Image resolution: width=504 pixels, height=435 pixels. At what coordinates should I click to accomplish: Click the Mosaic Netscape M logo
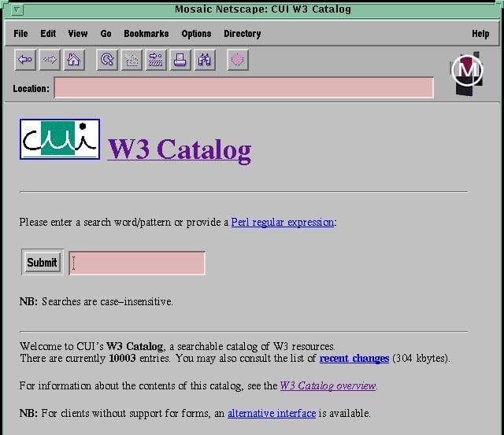[467, 73]
